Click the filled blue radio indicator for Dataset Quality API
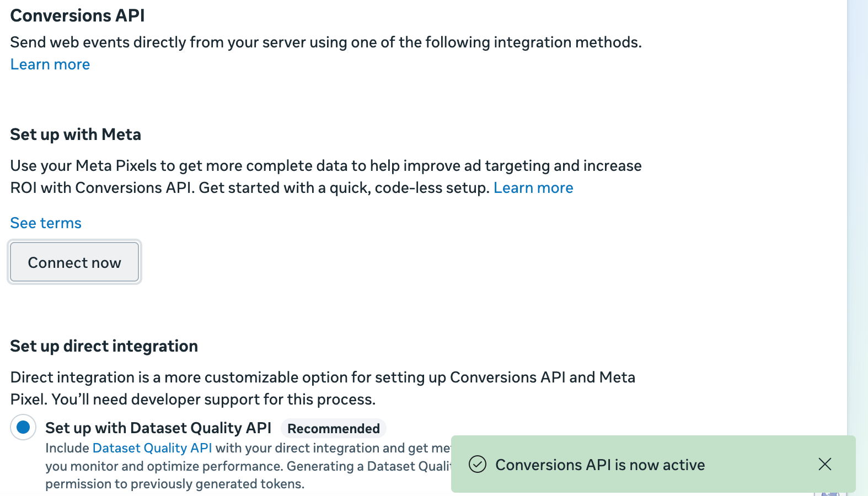This screenshot has height=496, width=868. 23,427
